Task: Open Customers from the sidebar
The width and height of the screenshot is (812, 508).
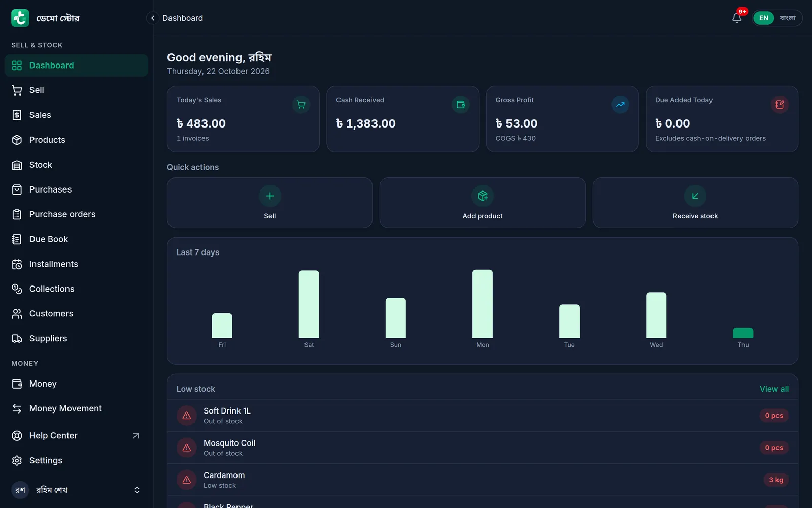Action: [76, 314]
